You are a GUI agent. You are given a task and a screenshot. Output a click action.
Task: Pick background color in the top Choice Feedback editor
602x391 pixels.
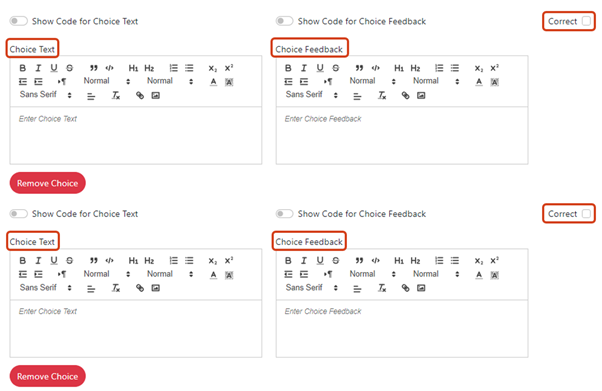pos(495,82)
